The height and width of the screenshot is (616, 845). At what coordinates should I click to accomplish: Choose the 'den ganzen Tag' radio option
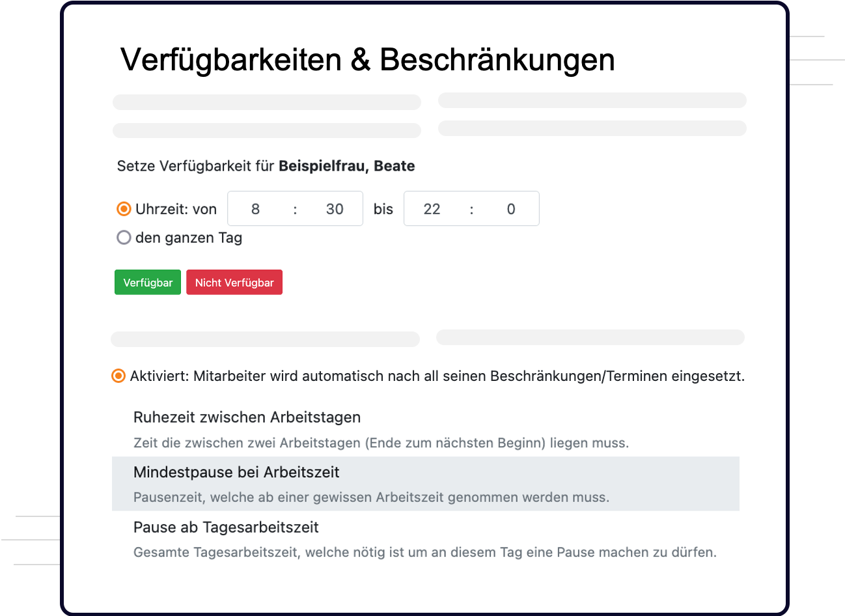tap(124, 238)
